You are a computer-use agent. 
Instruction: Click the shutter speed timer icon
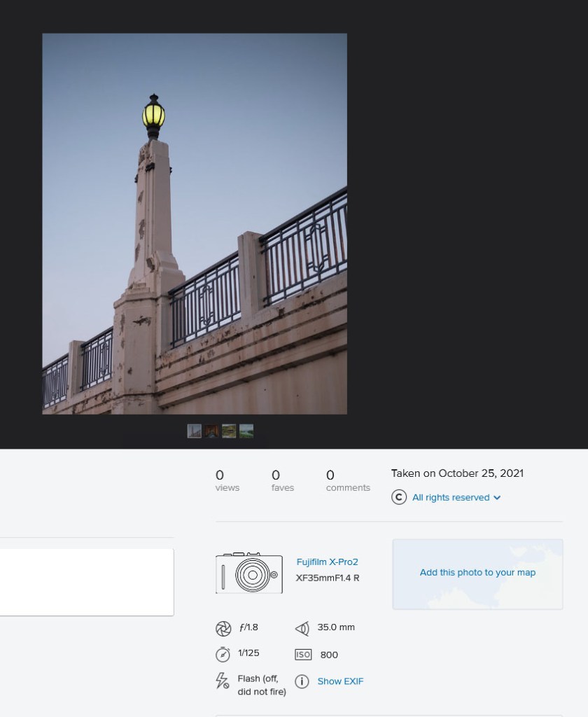223,654
